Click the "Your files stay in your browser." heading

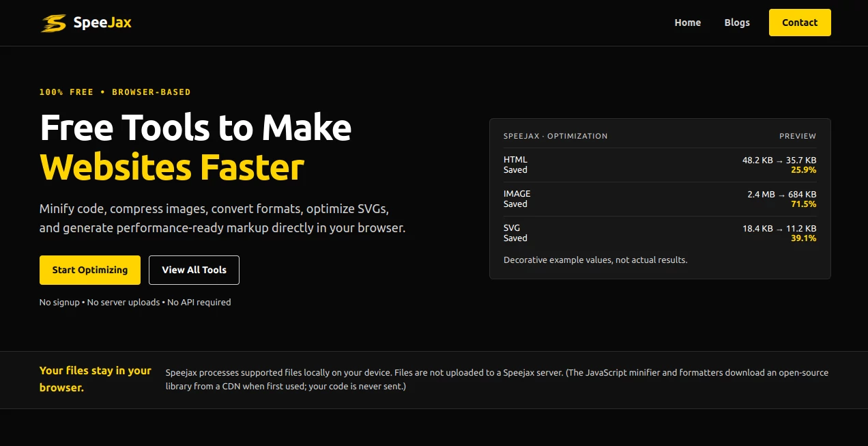click(x=96, y=379)
